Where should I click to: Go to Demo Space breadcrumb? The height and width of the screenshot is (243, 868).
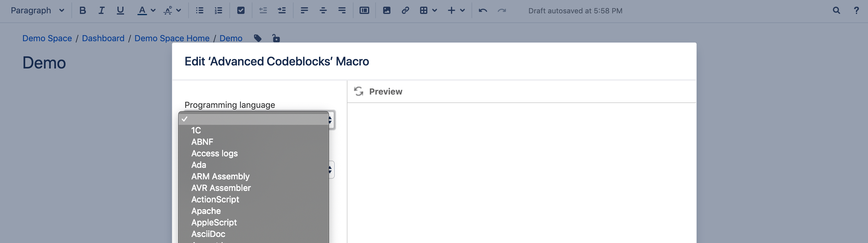(47, 38)
